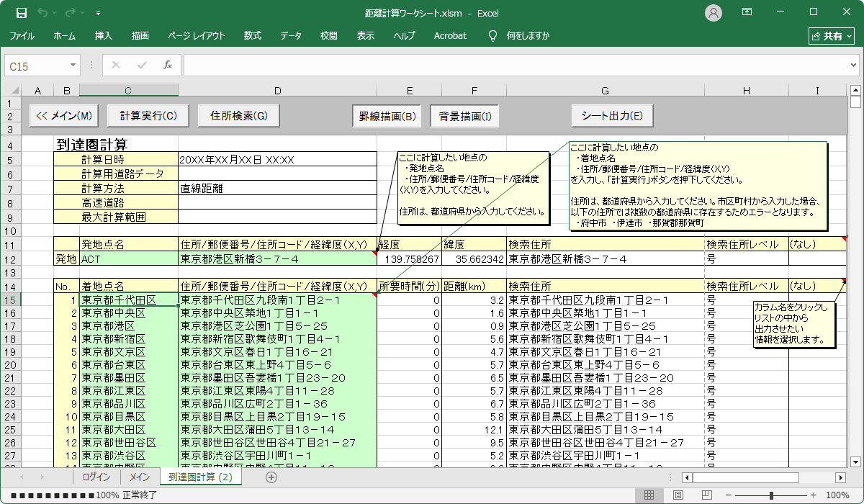Click the previous sheet navigation arrow
Screen dimensions: 864x504
tap(22, 477)
